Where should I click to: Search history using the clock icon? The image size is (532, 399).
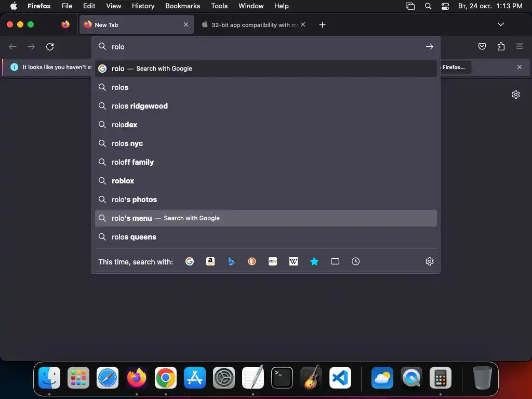[x=355, y=261]
